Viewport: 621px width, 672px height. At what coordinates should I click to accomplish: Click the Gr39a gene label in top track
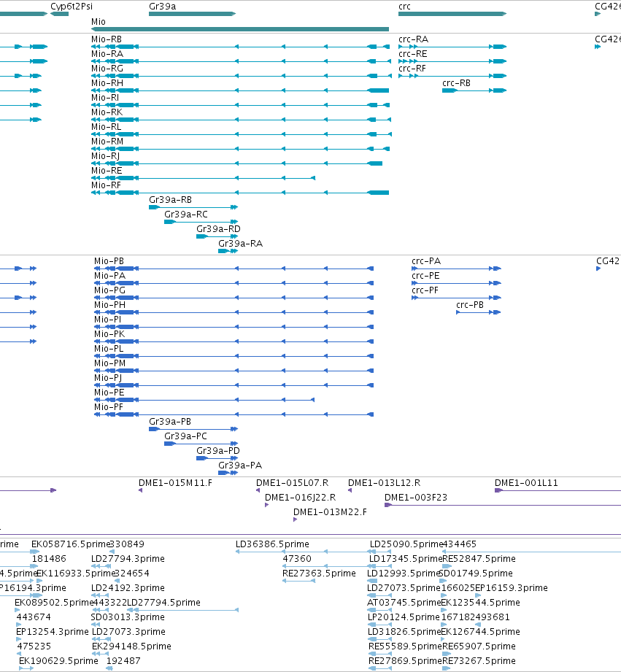click(x=163, y=7)
